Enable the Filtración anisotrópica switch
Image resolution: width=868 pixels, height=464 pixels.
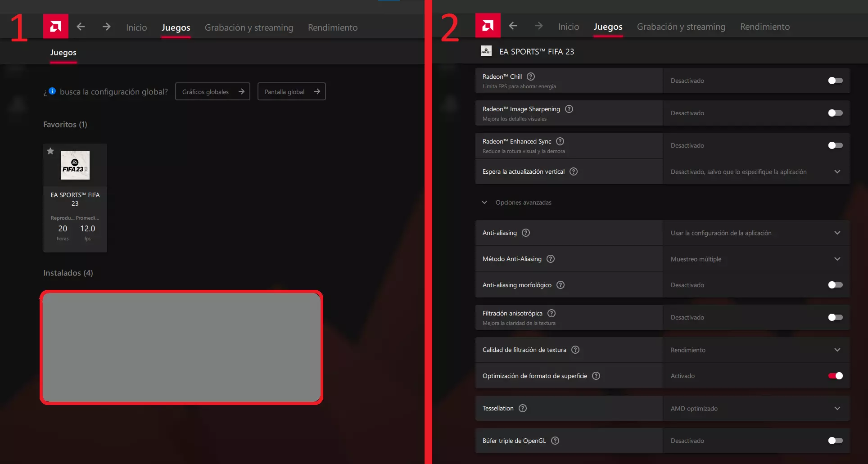(835, 317)
